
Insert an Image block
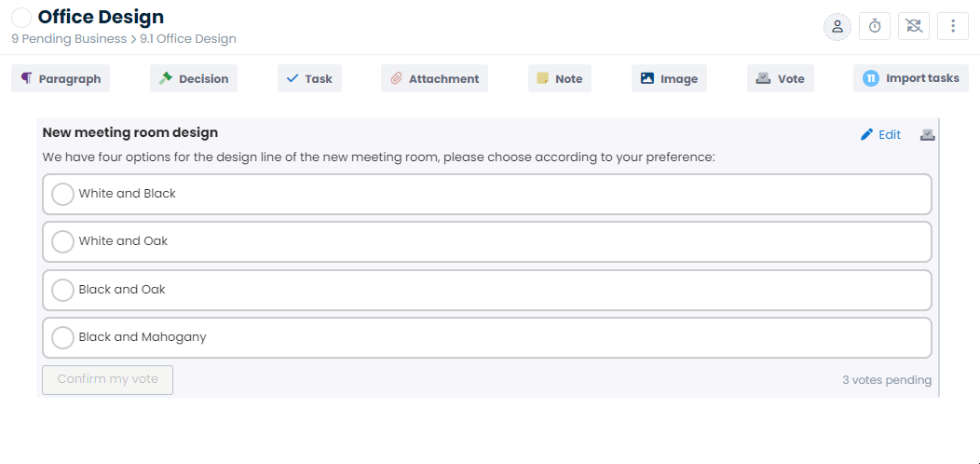pyautogui.click(x=670, y=79)
